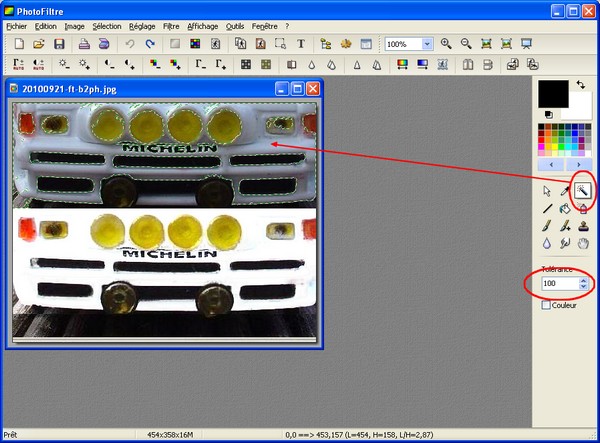
Task: Select the Advanced brush tool
Action: pyautogui.click(x=565, y=226)
